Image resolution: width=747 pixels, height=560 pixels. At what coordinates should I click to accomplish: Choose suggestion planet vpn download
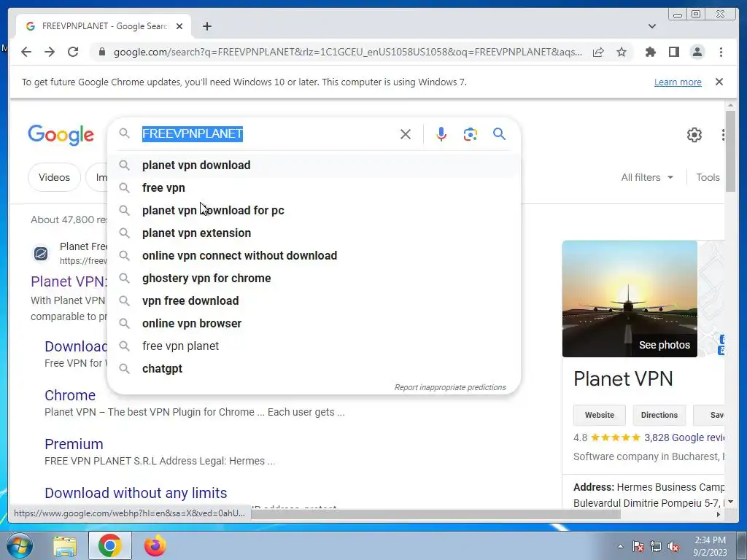(314, 166)
